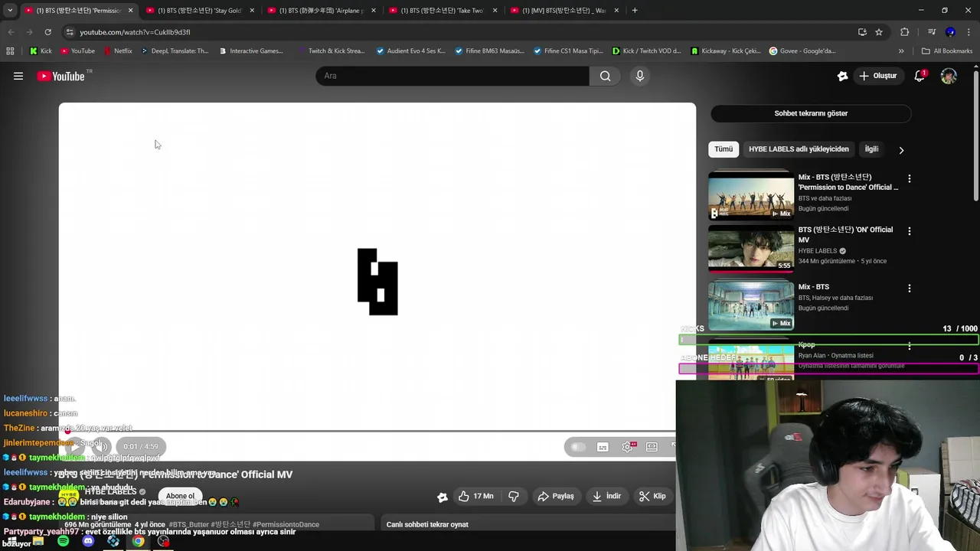Go to the YouTube home logo

coord(61,76)
